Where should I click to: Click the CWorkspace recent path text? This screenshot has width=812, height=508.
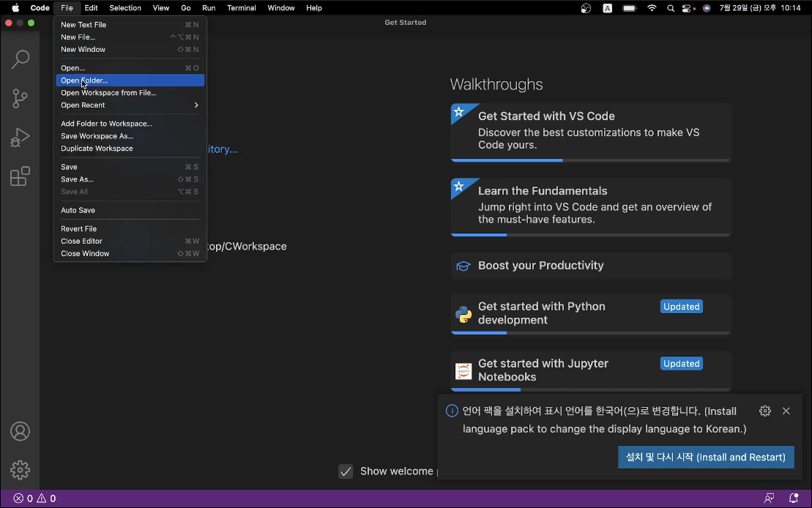(x=247, y=247)
